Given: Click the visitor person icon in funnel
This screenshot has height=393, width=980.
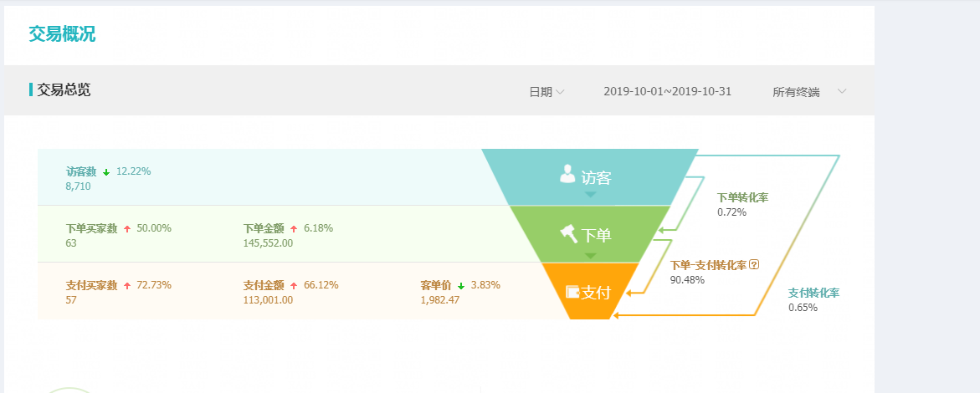Looking at the screenshot, I should click(x=567, y=174).
